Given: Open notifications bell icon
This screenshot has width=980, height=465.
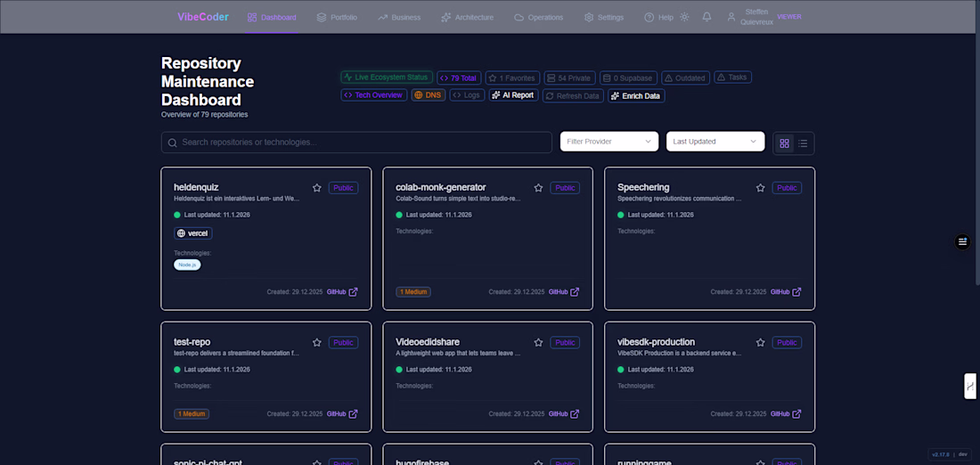Looking at the screenshot, I should tap(706, 17).
